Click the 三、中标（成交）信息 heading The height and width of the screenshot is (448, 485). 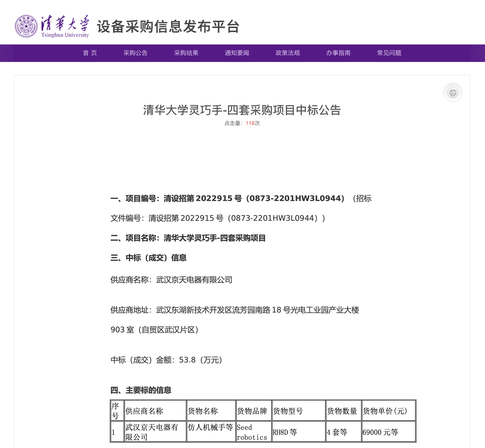tap(148, 258)
